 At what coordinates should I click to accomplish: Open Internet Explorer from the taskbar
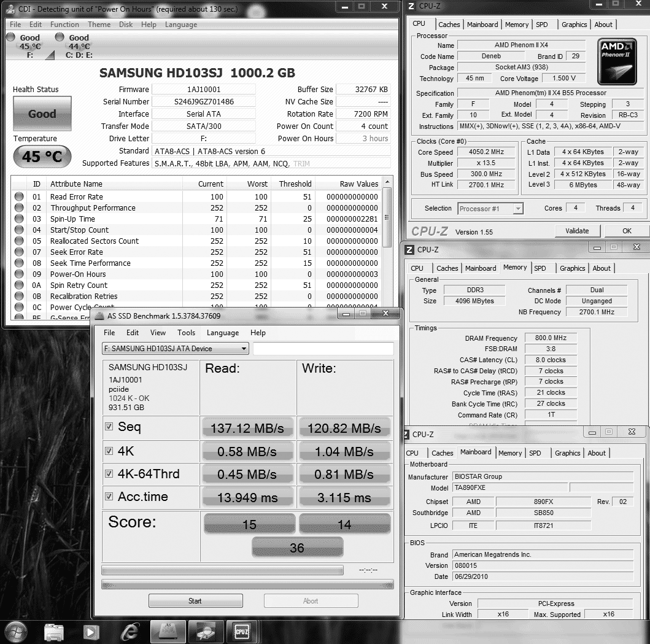[130, 632]
